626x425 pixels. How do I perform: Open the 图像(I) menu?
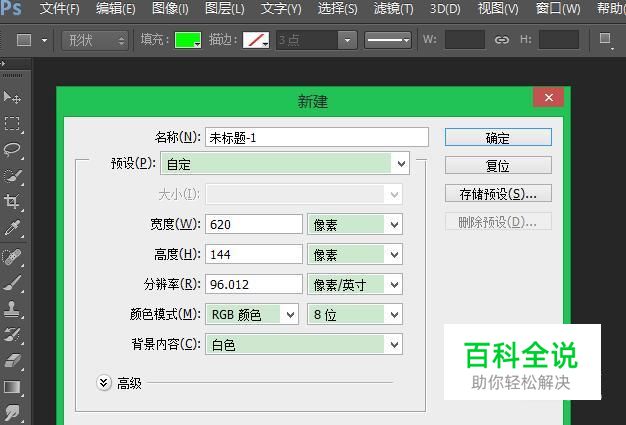click(x=170, y=8)
